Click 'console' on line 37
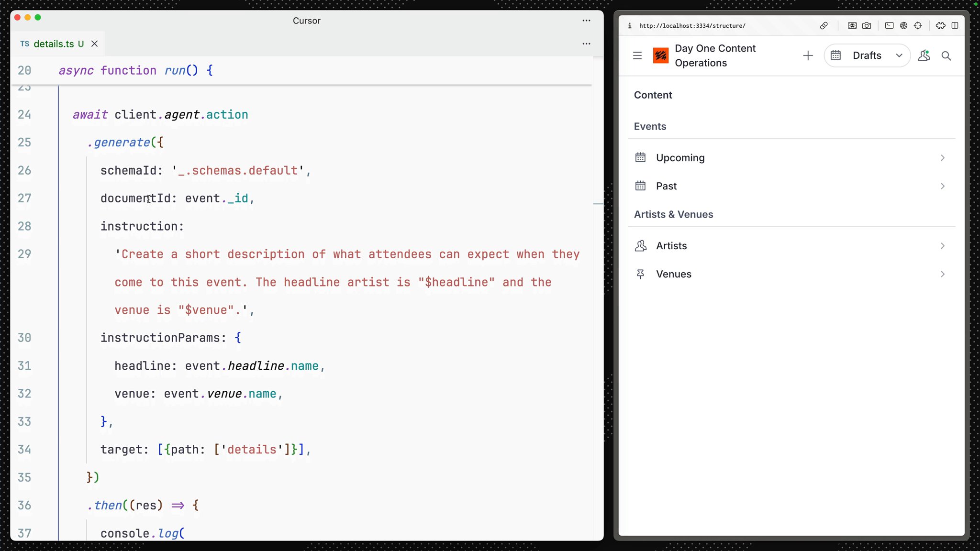980x551 pixels. [125, 533]
